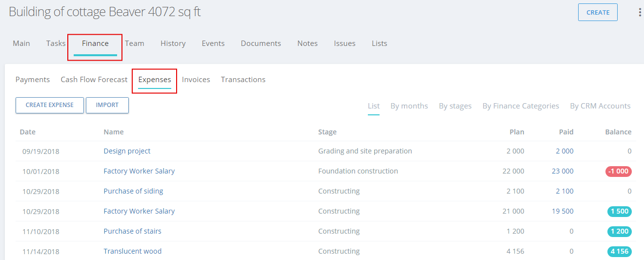Switch to the Invoices sub-tab
Image resolution: width=644 pixels, height=260 pixels.
(x=196, y=80)
